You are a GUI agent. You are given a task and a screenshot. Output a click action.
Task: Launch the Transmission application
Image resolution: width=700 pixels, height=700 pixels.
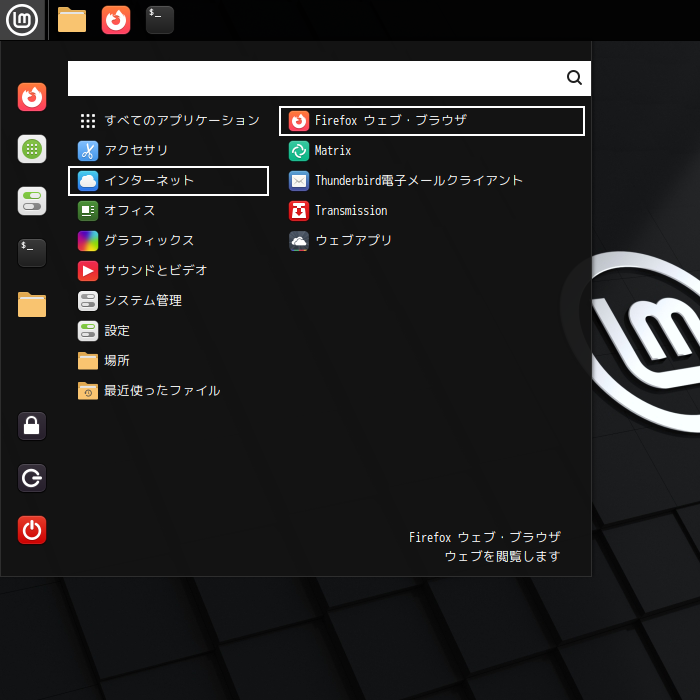coord(432,211)
